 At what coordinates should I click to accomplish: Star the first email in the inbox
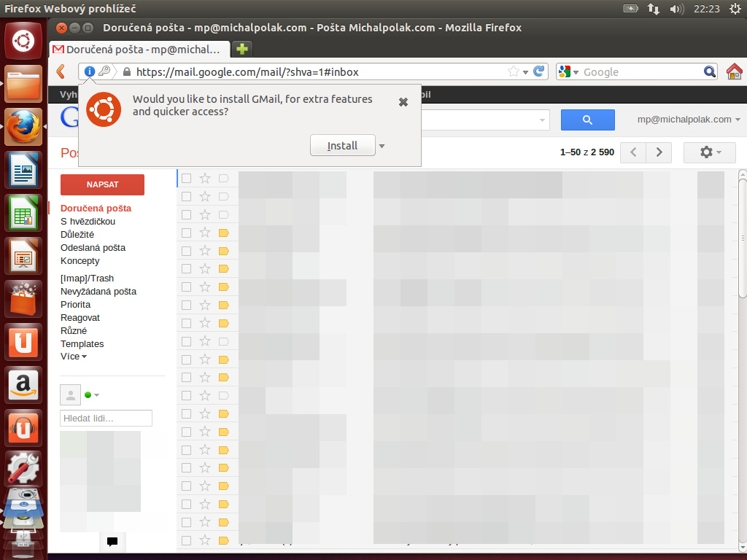point(205,178)
